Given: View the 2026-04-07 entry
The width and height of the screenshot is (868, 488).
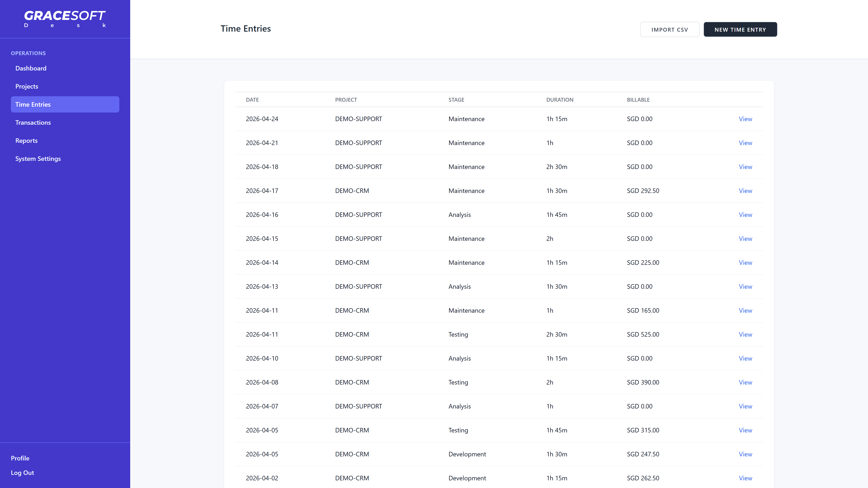Looking at the screenshot, I should pos(745,406).
